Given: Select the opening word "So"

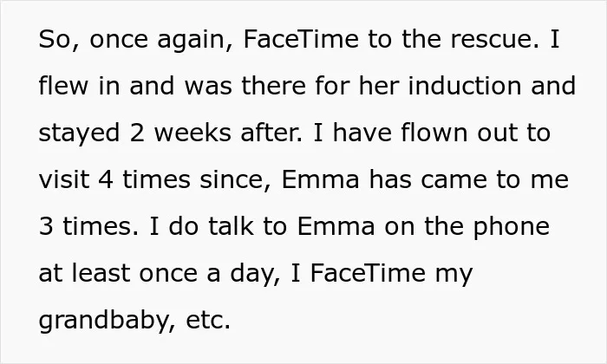Looking at the screenshot, I should click(55, 39).
